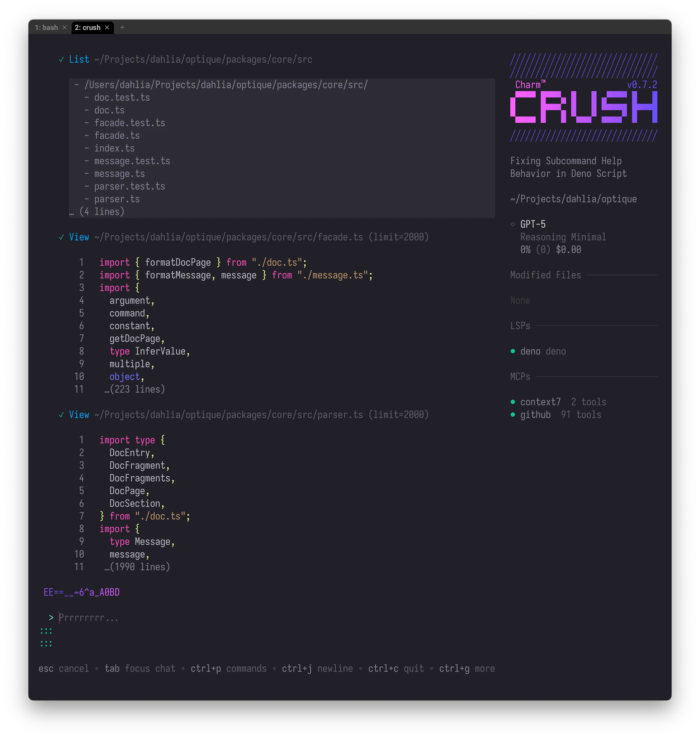Viewport: 700px width, 738px height.
Task: Click the green status dot for context7
Action: coord(513,402)
